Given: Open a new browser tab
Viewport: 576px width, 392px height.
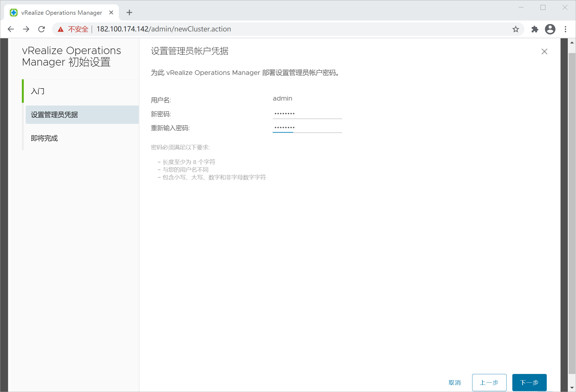Looking at the screenshot, I should [129, 13].
